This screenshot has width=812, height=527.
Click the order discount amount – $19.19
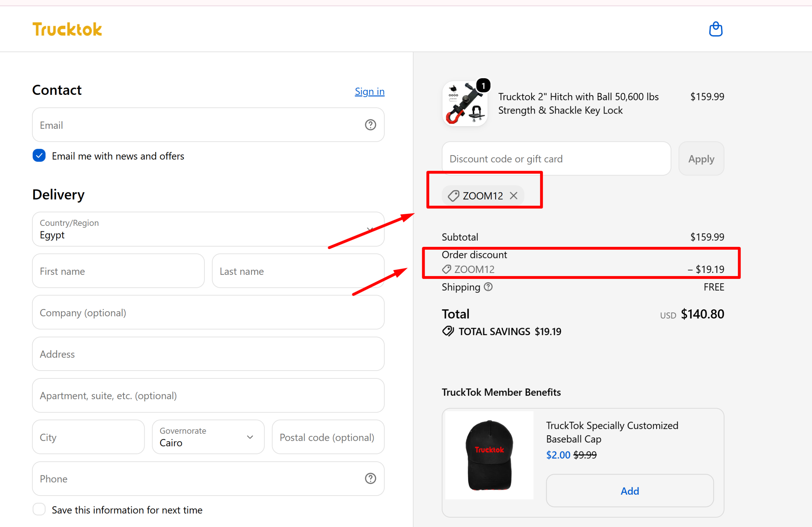click(706, 269)
